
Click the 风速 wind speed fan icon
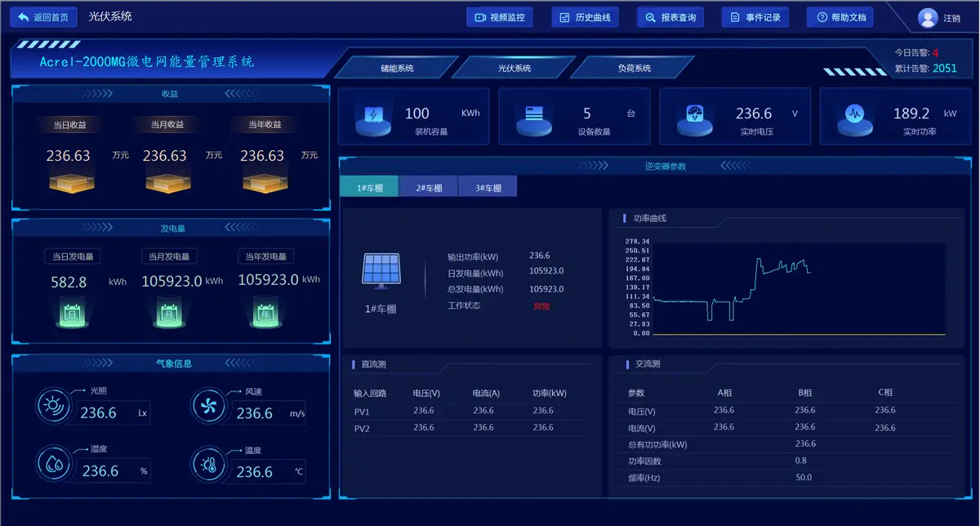tap(209, 405)
